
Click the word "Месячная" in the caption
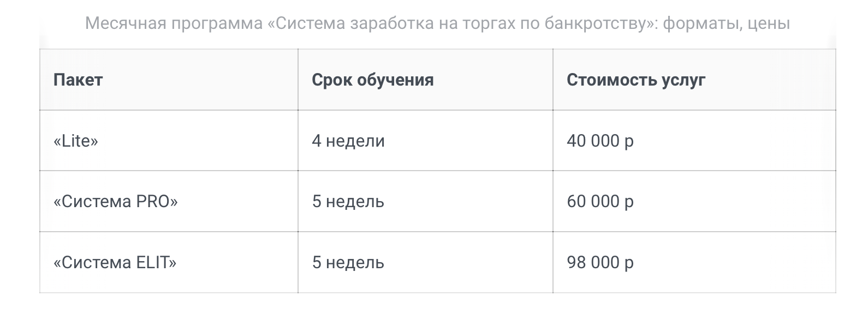pos(126,23)
